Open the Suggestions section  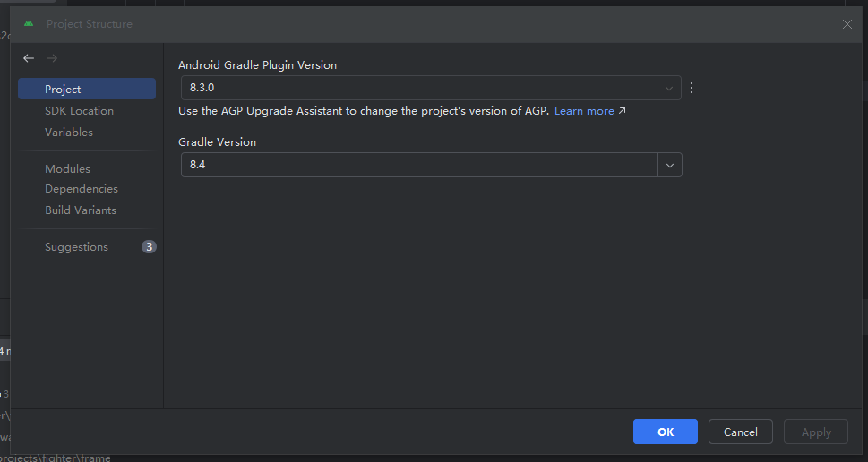coord(76,247)
